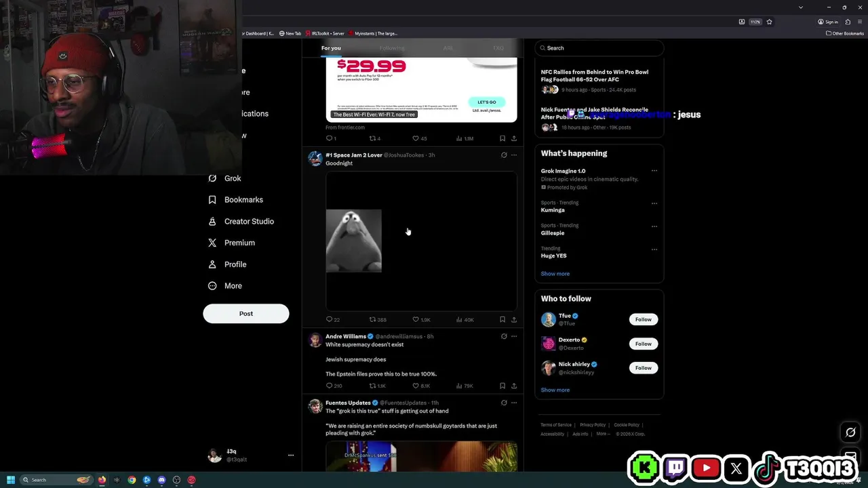Open Grok from the left sidebar
Viewport: 868px width, 488px height.
(224, 178)
